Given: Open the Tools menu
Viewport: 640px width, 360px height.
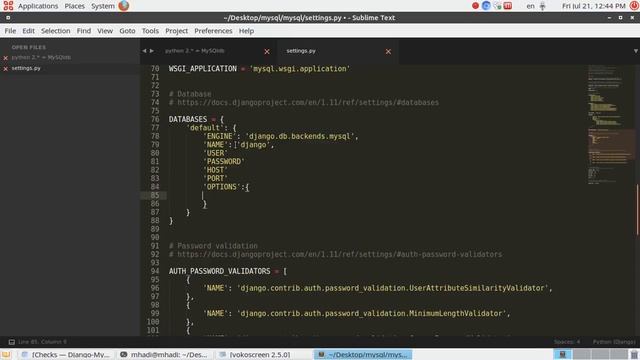Looking at the screenshot, I should click(x=150, y=31).
